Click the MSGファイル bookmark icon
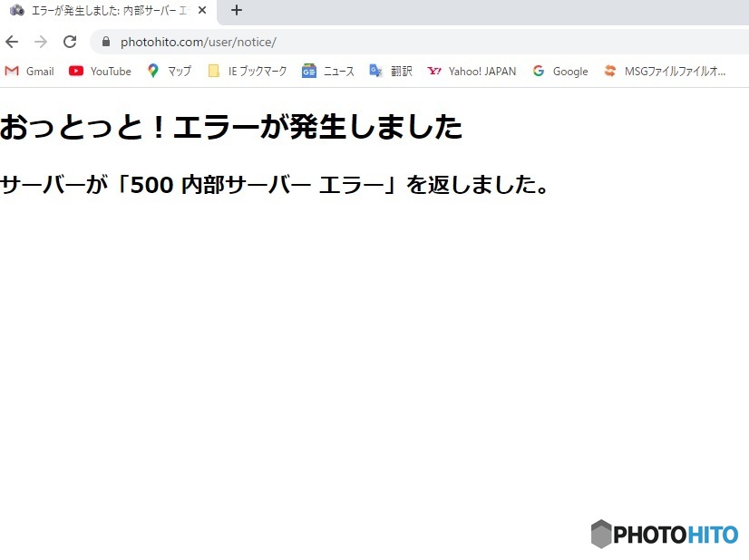Image resolution: width=749 pixels, height=560 pixels. click(x=608, y=71)
